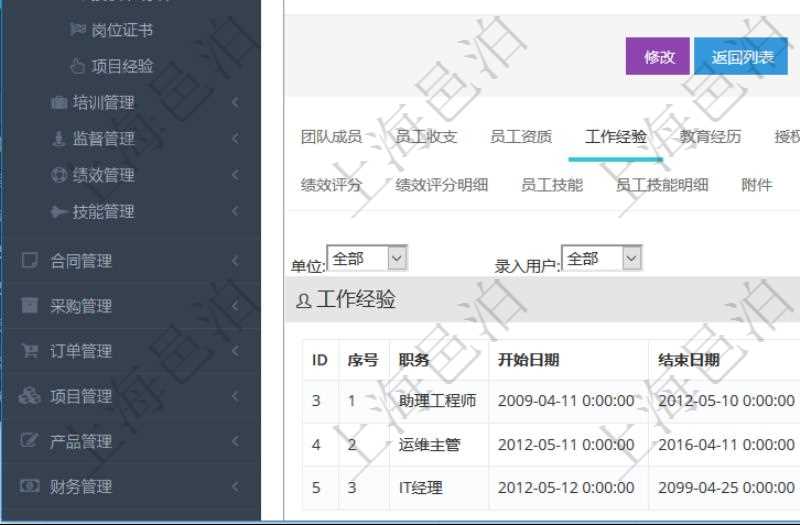The height and width of the screenshot is (525, 800).
Task: Click the square icon beside 采购管理
Action: (29, 305)
